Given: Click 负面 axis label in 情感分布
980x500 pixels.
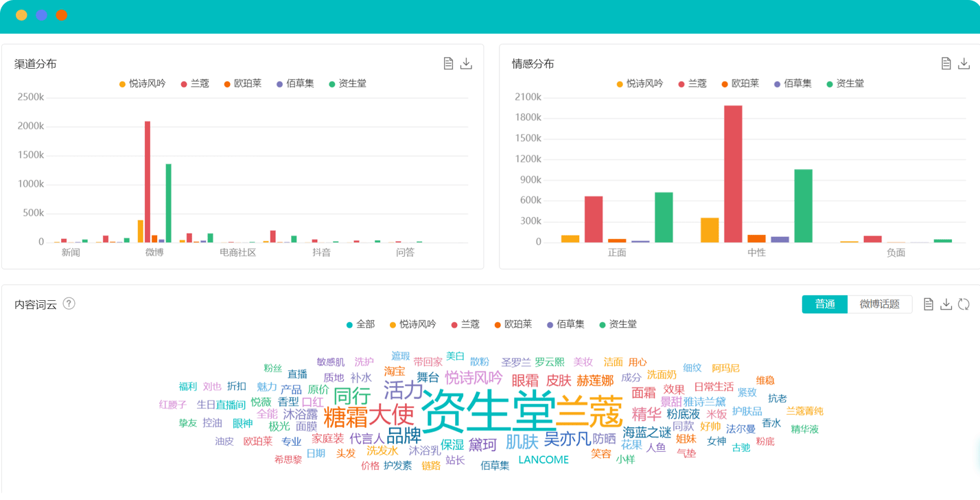Looking at the screenshot, I should click(896, 252).
